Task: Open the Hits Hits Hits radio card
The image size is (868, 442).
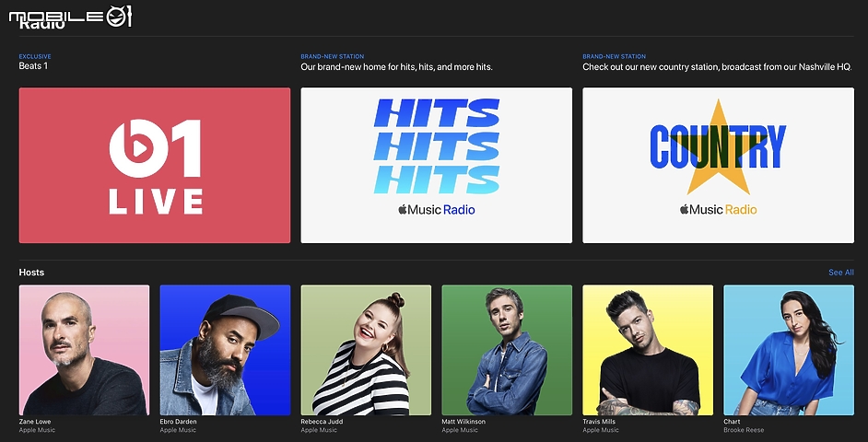Action: (x=436, y=165)
